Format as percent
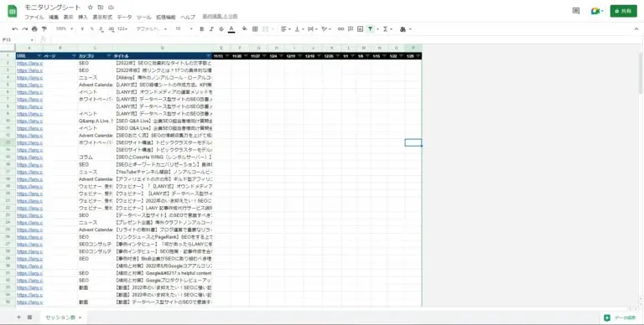Screen dimensions: 644x325 pyautogui.click(x=91, y=29)
